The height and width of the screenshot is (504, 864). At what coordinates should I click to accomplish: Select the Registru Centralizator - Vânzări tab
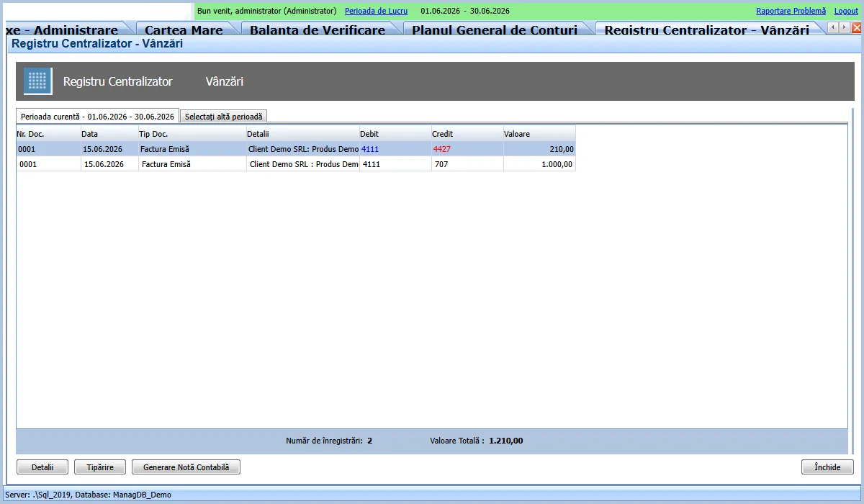coord(706,30)
